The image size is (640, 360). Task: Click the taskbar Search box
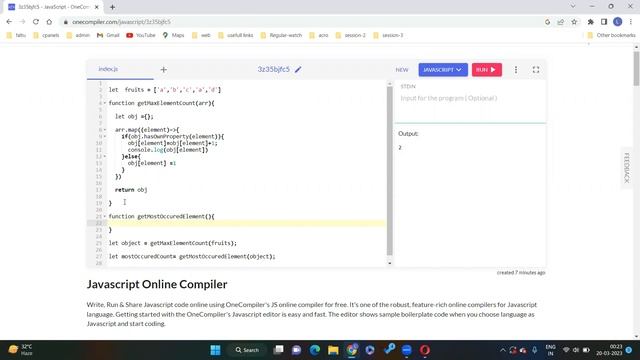tap(247, 350)
